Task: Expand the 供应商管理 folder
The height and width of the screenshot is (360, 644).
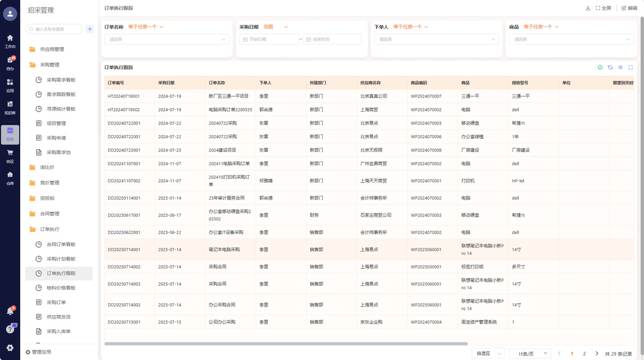Action: coord(52,50)
